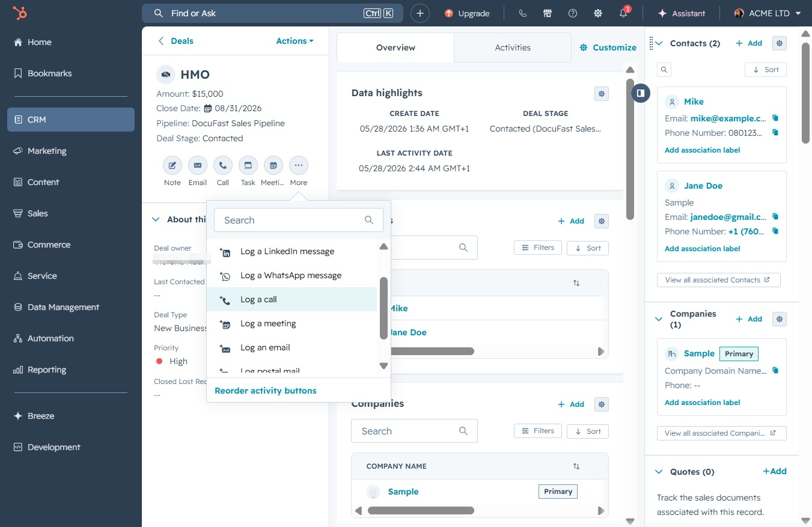
Task: Click the Call activity icon
Action: coord(223,165)
